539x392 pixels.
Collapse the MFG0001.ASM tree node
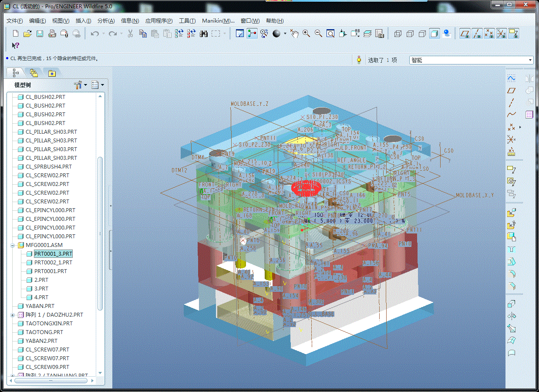point(13,245)
